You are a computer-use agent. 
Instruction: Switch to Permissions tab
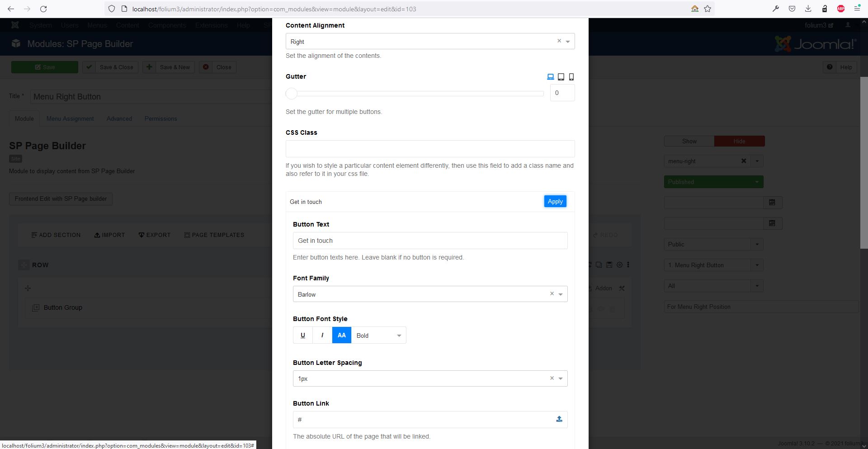coord(161,118)
